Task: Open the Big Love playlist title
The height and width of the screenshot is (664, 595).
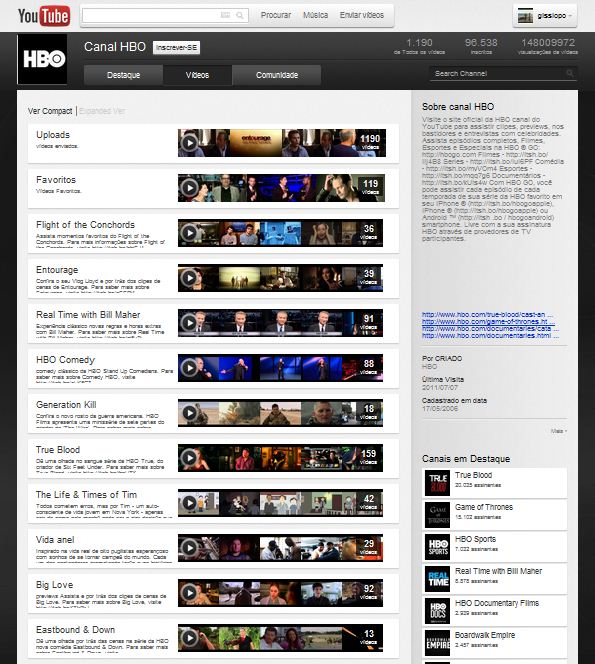Action: 54,585
